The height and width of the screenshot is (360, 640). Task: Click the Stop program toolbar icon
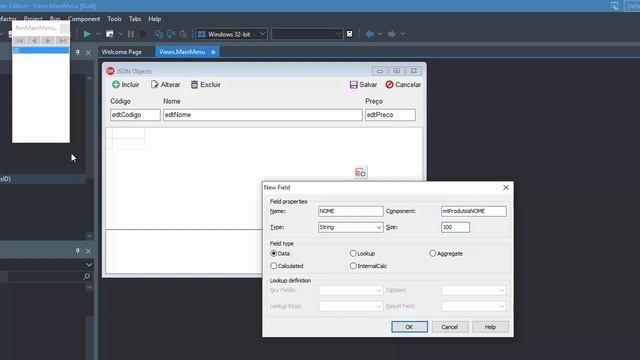point(143,34)
